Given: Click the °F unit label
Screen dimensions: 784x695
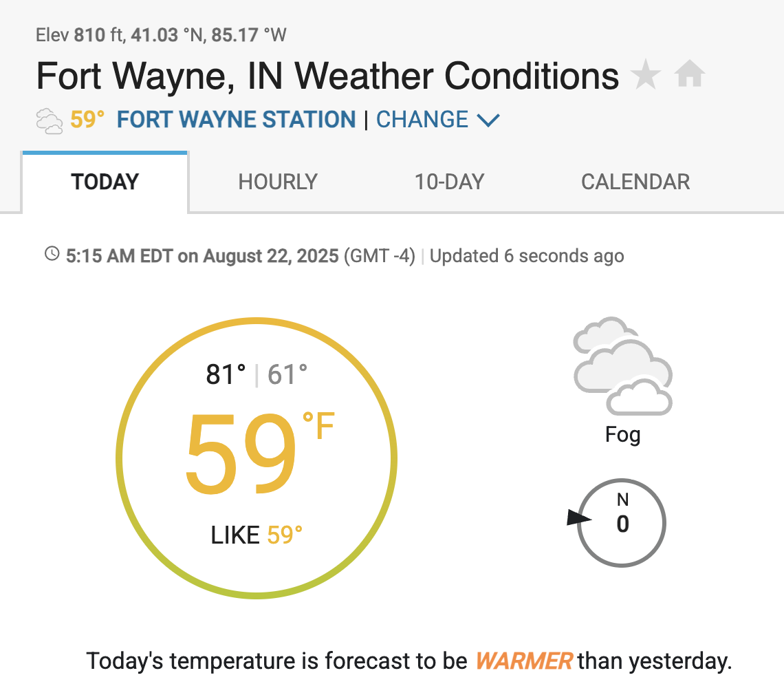Looking at the screenshot, I should click(318, 425).
